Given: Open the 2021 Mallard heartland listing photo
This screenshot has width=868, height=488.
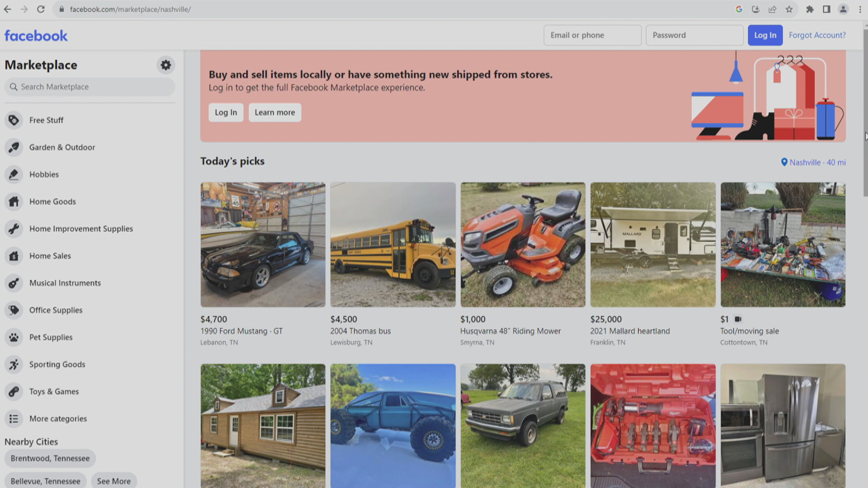Looking at the screenshot, I should [653, 244].
